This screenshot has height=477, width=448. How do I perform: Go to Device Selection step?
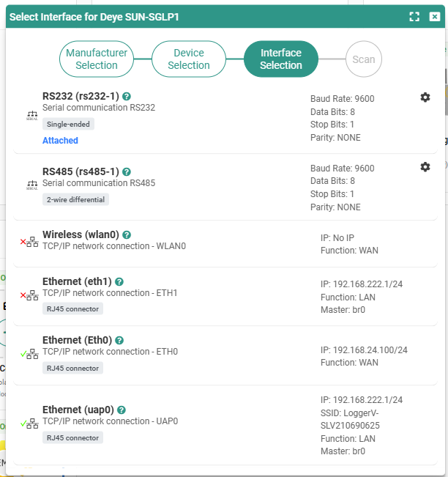(189, 59)
